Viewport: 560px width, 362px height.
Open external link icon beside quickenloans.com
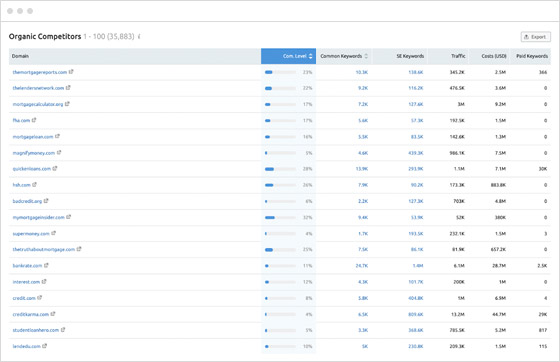[55, 169]
